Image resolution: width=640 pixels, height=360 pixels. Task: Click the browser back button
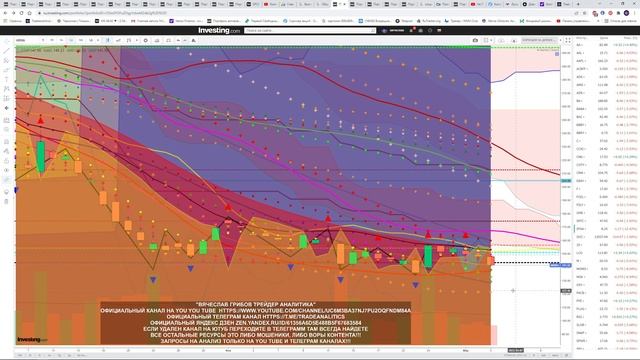(5, 13)
